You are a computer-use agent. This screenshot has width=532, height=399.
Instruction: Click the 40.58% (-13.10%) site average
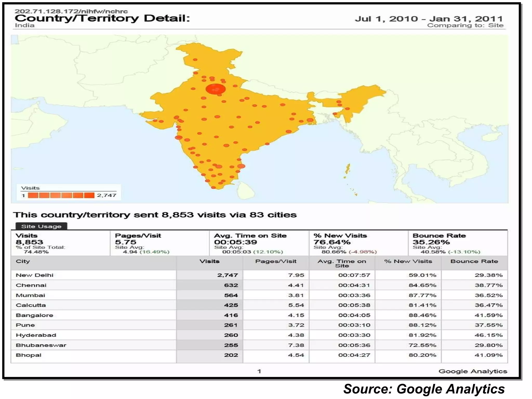click(x=450, y=252)
